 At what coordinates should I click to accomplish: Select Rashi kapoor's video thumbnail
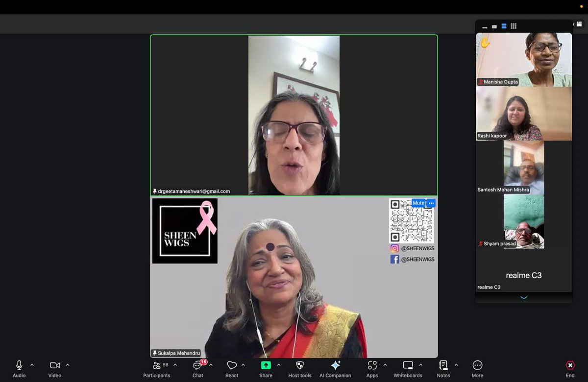pos(524,114)
